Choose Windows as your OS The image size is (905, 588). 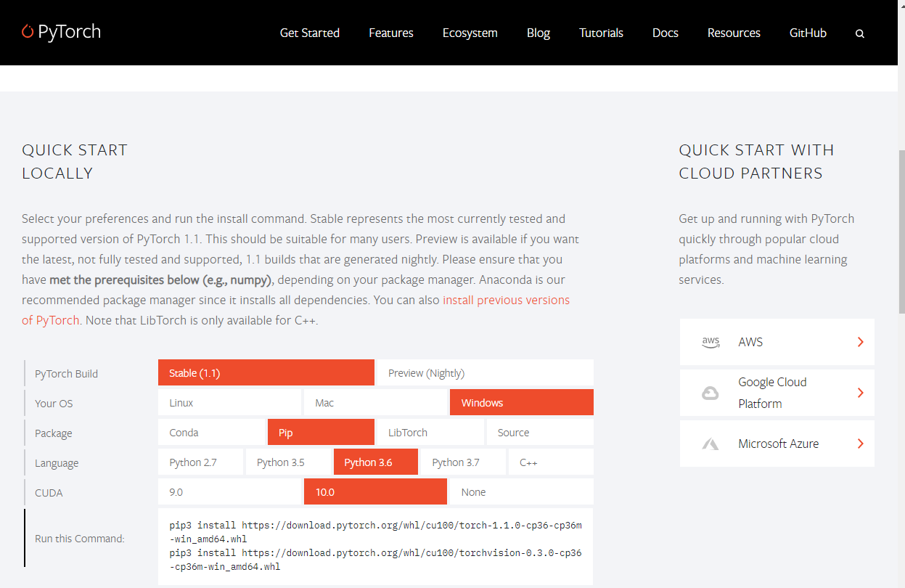click(522, 402)
